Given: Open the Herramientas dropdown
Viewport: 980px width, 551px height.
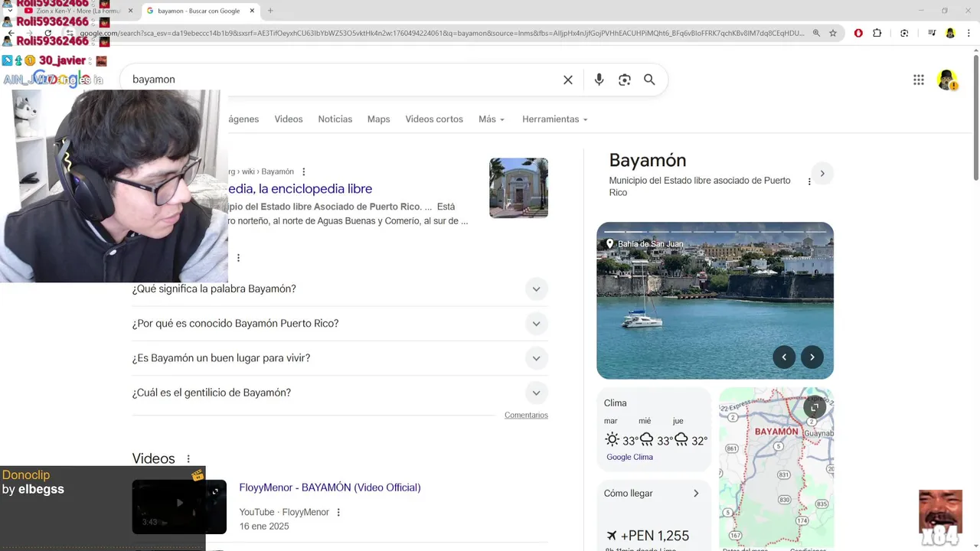Looking at the screenshot, I should [x=555, y=119].
